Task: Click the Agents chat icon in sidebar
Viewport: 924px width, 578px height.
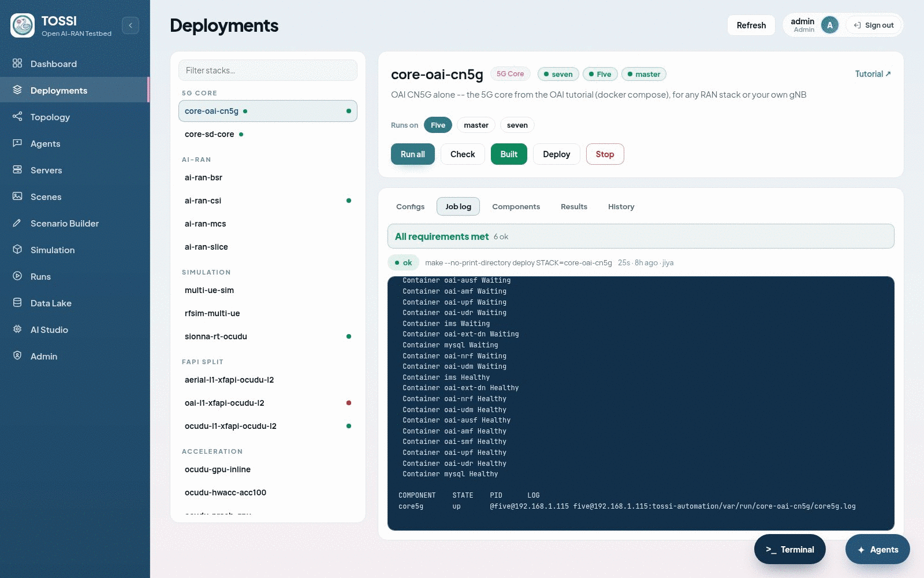Action: [17, 143]
